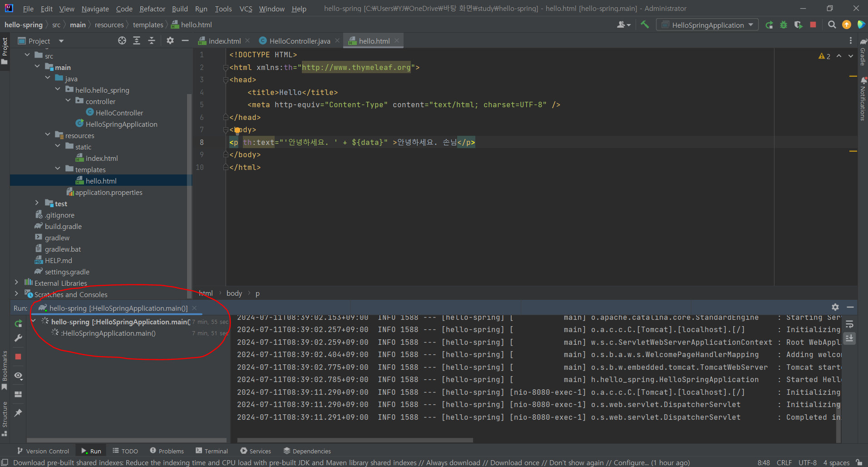Expand the test folder
The image size is (868, 467).
pyautogui.click(x=37, y=203)
